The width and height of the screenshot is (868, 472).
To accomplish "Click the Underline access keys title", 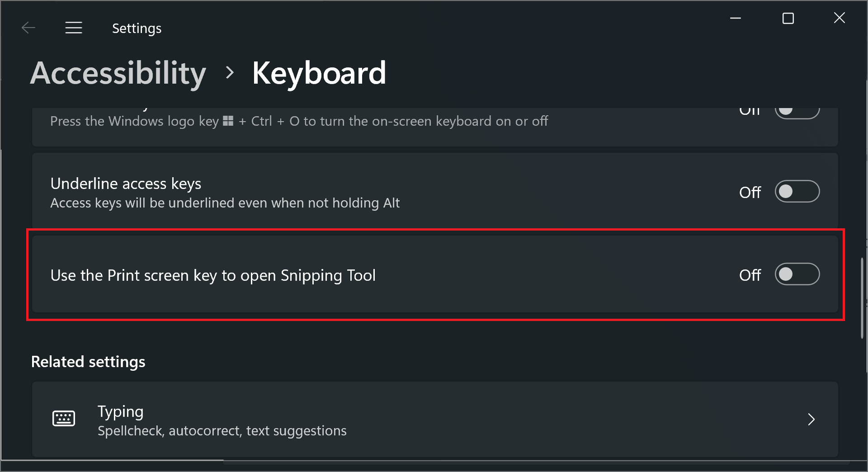I will (125, 184).
